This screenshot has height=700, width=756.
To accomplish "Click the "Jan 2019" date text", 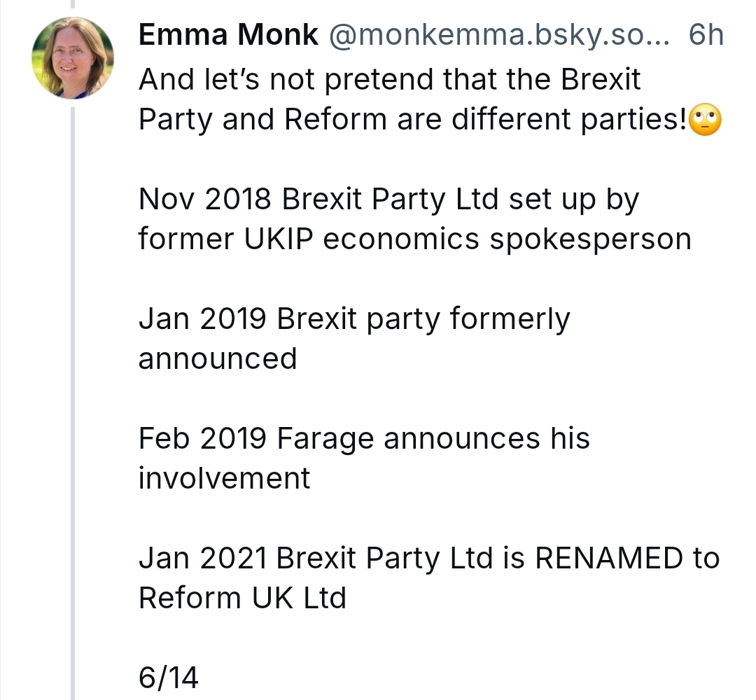I will tap(202, 319).
